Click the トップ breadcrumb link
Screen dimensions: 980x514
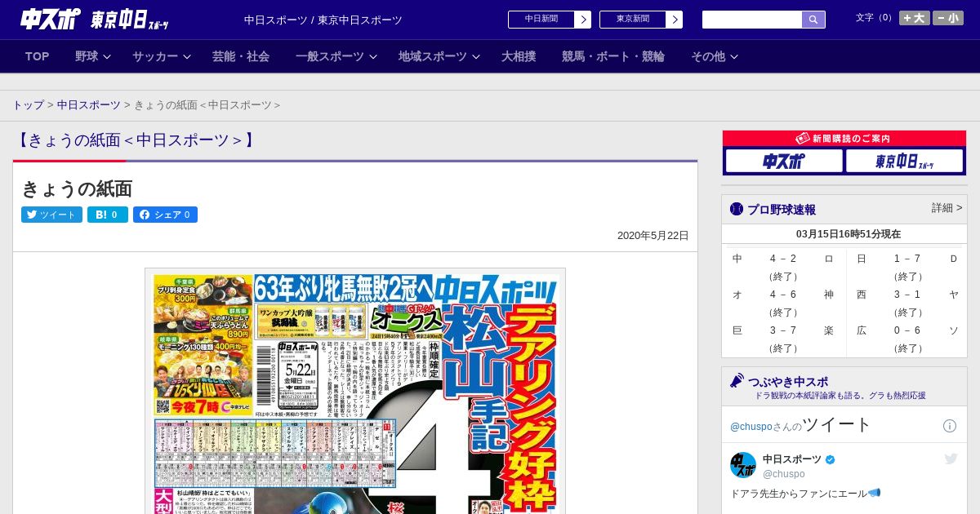[28, 104]
